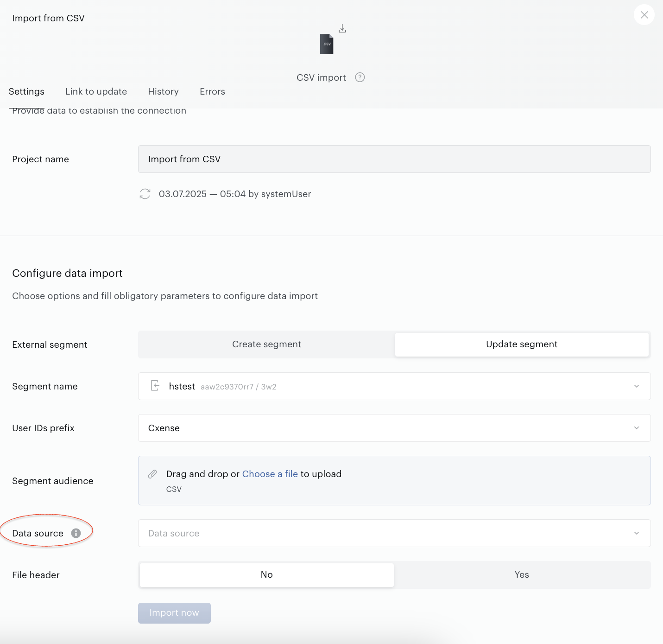Set File header to Yes
Screen dimensions: 663x644
coord(522,575)
